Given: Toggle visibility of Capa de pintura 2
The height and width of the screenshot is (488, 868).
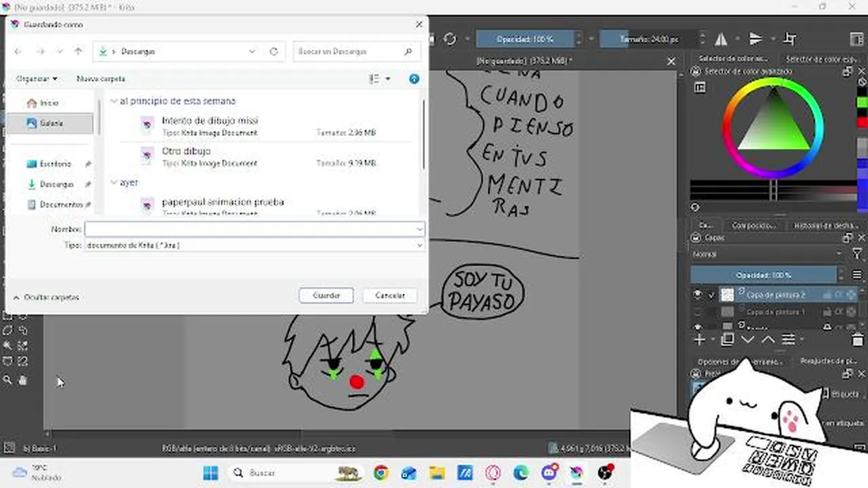Looking at the screenshot, I should point(697,295).
